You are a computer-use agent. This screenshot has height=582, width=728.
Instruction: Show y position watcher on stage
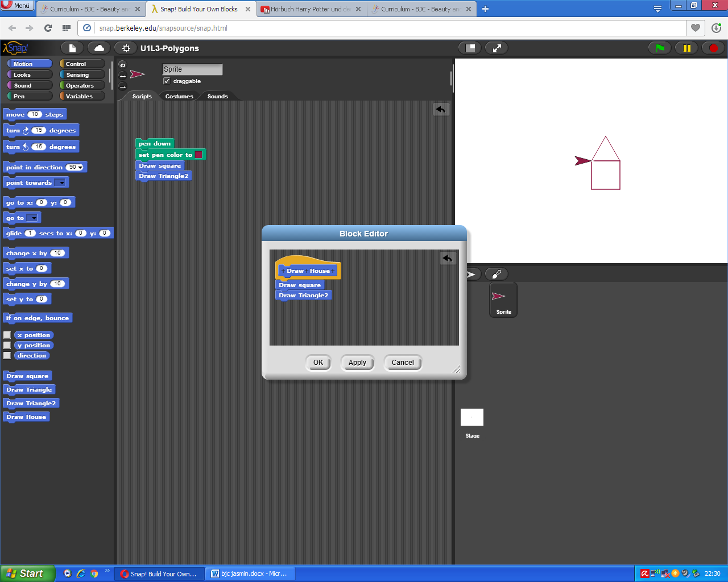point(7,346)
